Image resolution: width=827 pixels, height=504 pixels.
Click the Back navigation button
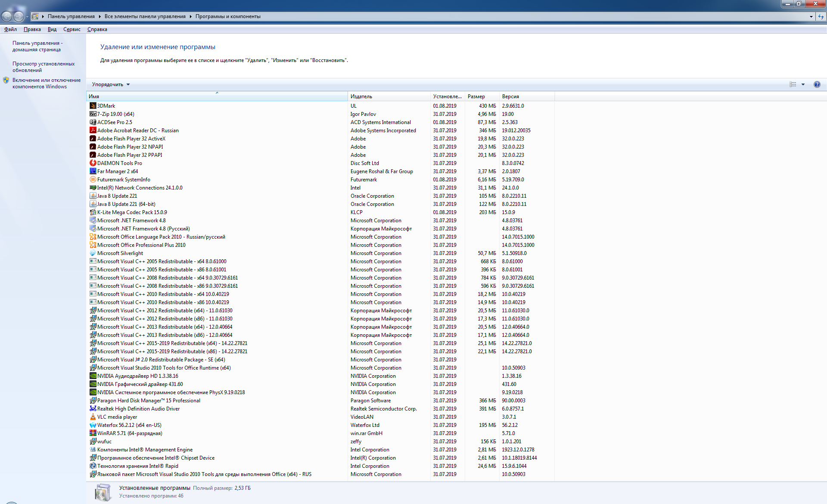(x=7, y=16)
